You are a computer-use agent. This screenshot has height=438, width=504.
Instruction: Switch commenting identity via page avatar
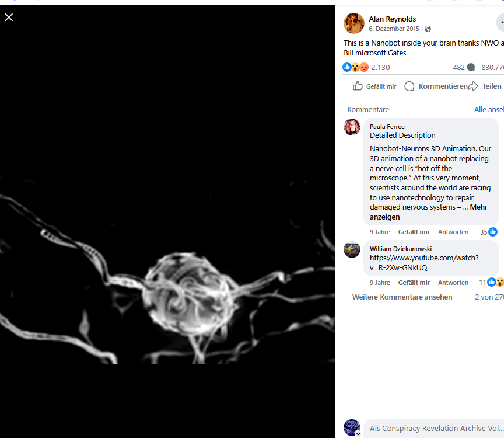[352, 427]
